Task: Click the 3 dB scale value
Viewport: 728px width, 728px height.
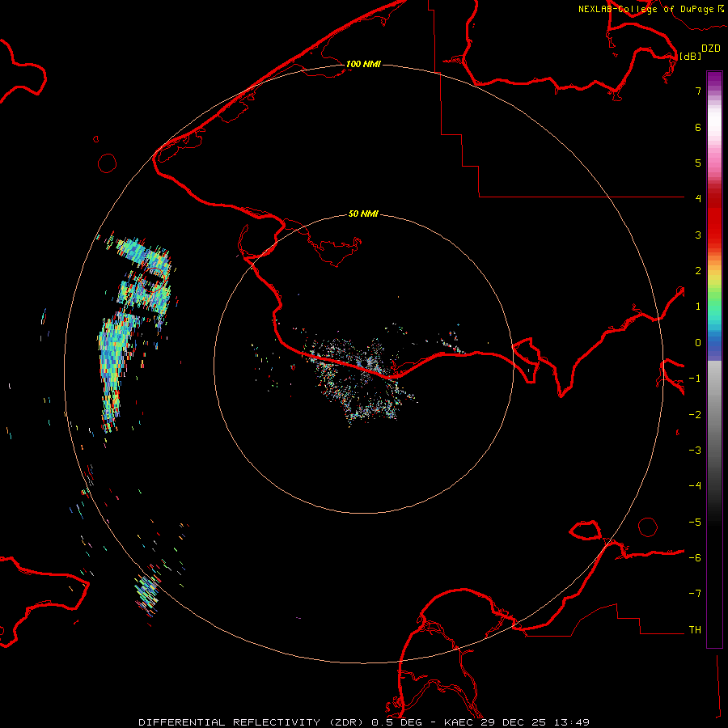Action: click(698, 235)
